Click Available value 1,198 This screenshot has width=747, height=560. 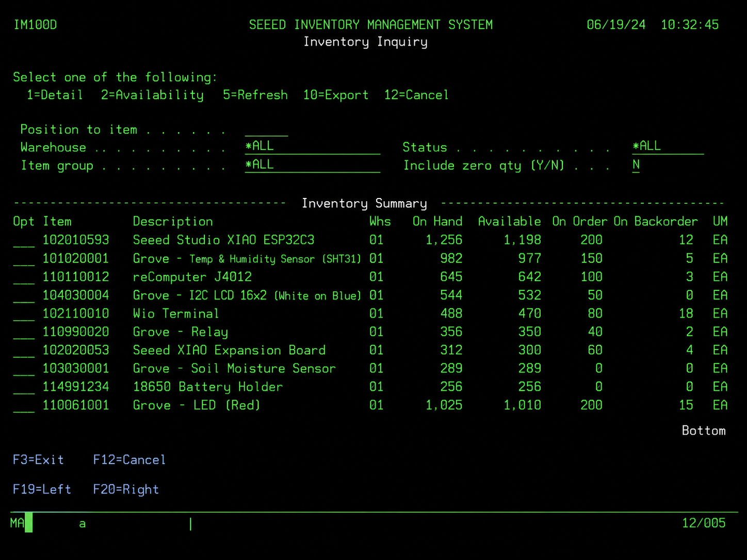click(x=523, y=240)
